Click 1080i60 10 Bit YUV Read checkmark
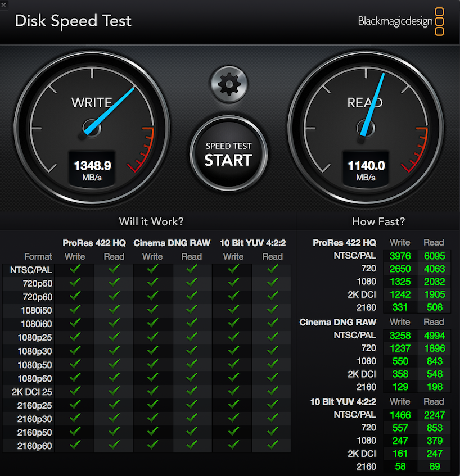Screen dimensions: 460x476 [x=273, y=323]
